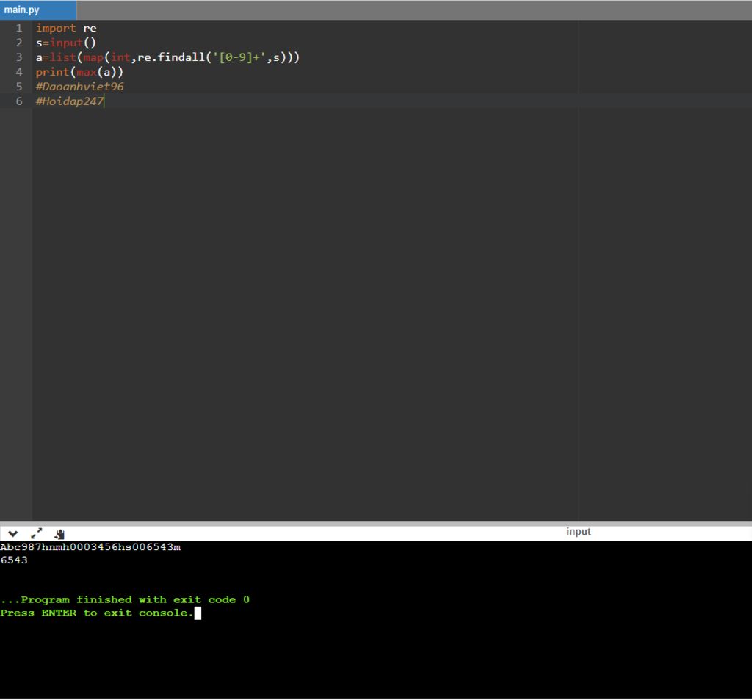Click line number 1 in the gutter
Screen dimensions: 752x700
click(x=19, y=29)
